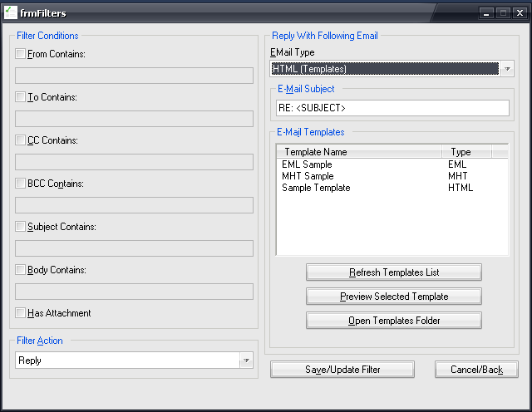Viewport: 532px width, 412px height.
Task: Open the EMail Type dropdown
Action: [x=507, y=69]
